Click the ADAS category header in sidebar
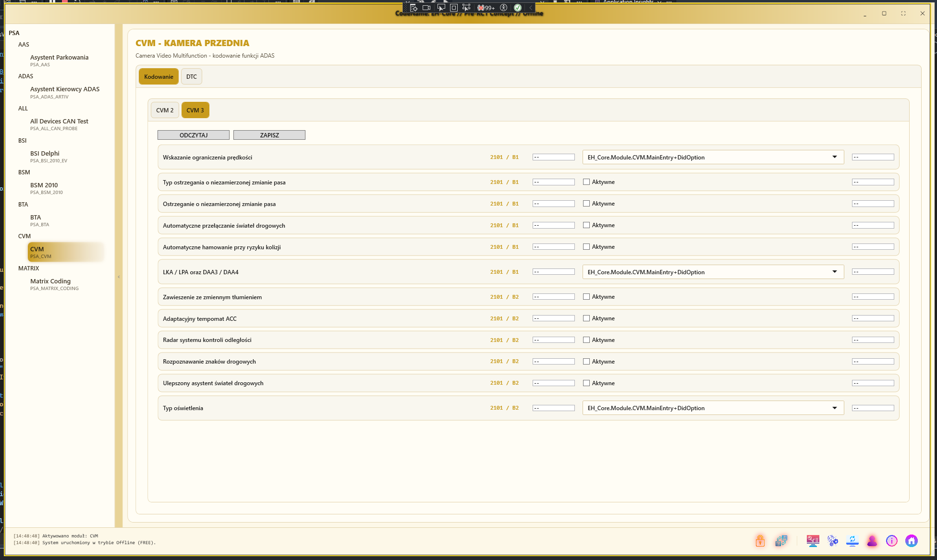The height and width of the screenshot is (560, 937). 25,76
